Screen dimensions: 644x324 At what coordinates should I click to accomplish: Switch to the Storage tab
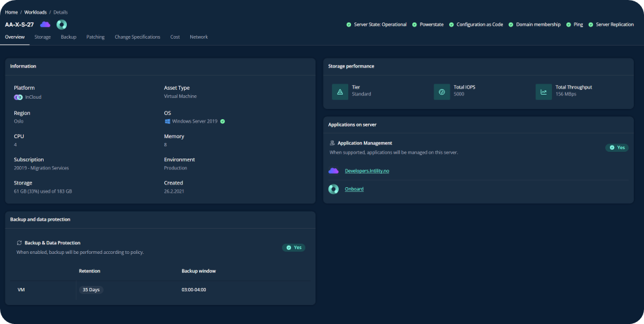[x=42, y=37]
